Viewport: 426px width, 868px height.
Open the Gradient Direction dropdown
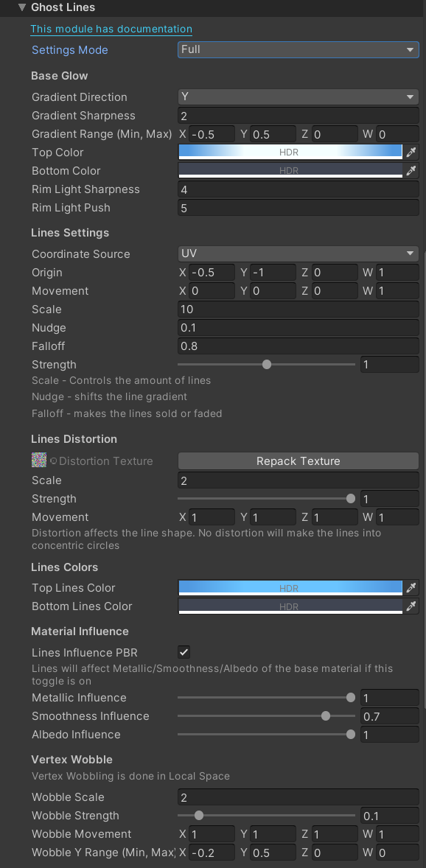click(x=298, y=97)
